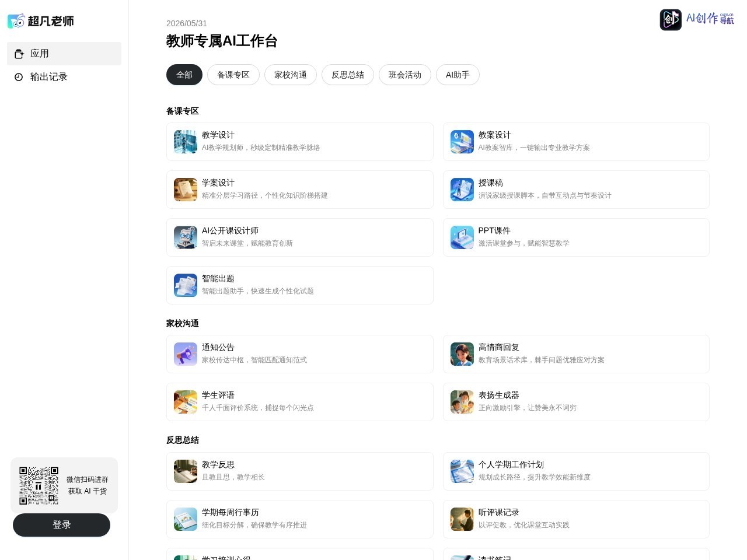The height and width of the screenshot is (560, 747).
Task: Click description 正向激励引擎，让赞美永不词穷
Action: tap(528, 408)
